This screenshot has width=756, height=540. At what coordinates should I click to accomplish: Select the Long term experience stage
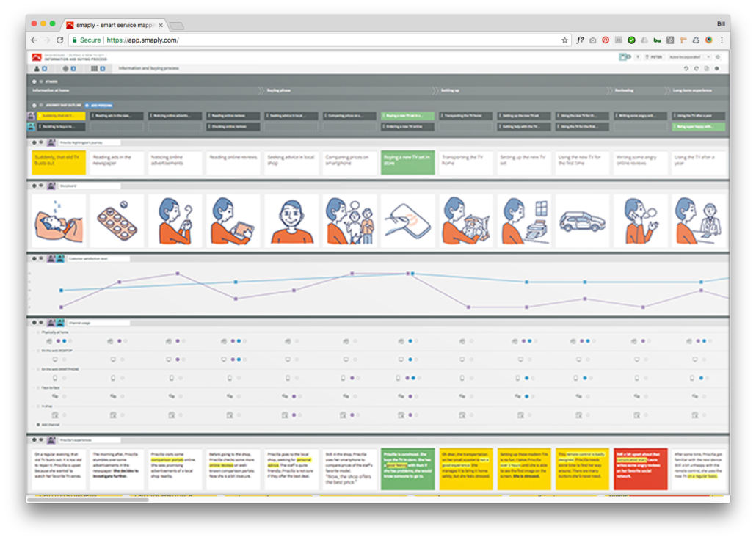click(692, 90)
